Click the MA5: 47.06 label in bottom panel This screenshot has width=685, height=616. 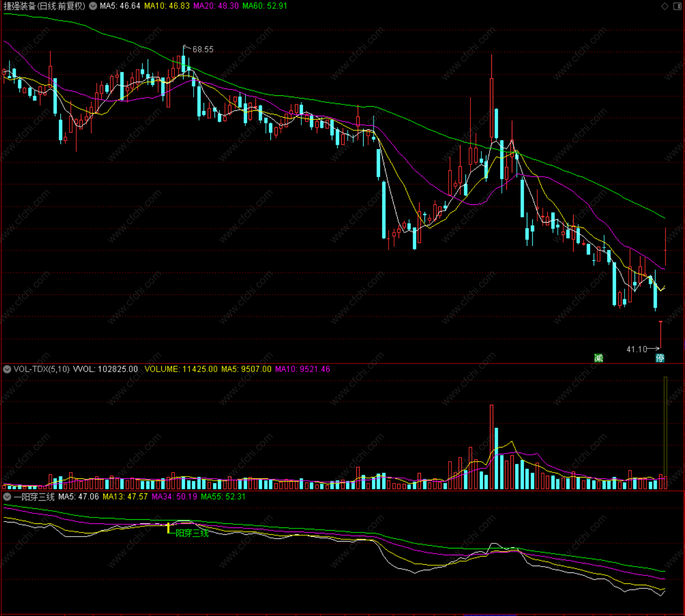pyautogui.click(x=79, y=497)
